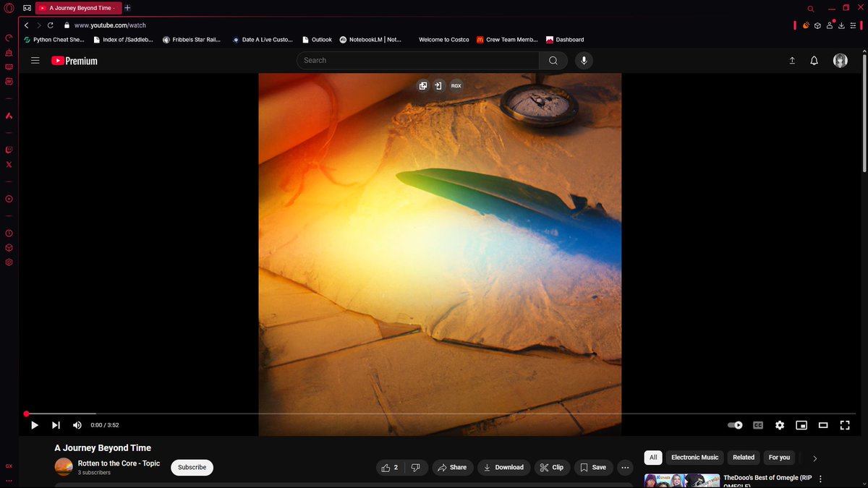Toggle closed captions

pos(758,425)
